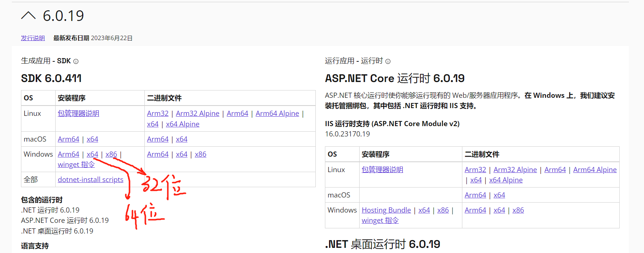Download SDK Windows x86 binary

(x=200, y=154)
